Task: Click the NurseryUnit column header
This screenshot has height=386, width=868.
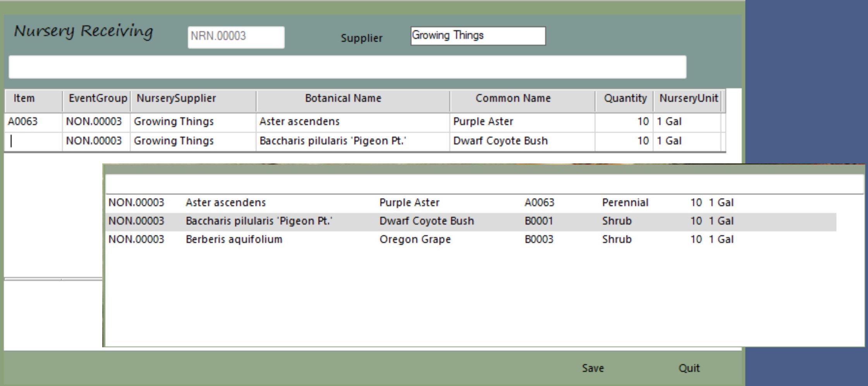Action: (688, 99)
